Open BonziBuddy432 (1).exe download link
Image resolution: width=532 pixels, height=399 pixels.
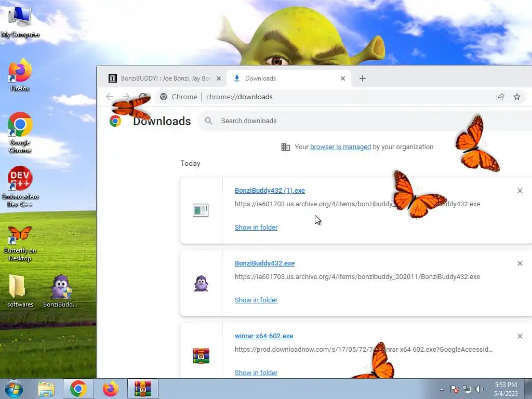270,190
